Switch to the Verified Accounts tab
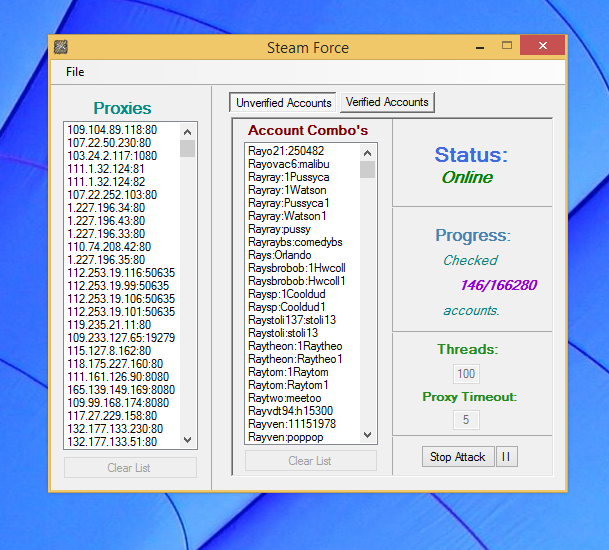This screenshot has width=609, height=550. [387, 102]
